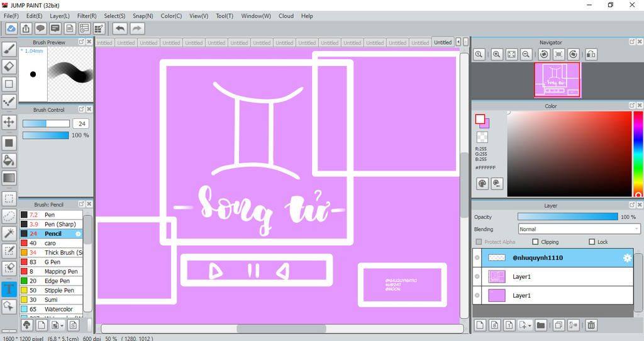
Task: Rotate canvas left in Navigator
Action: pyautogui.click(x=544, y=54)
